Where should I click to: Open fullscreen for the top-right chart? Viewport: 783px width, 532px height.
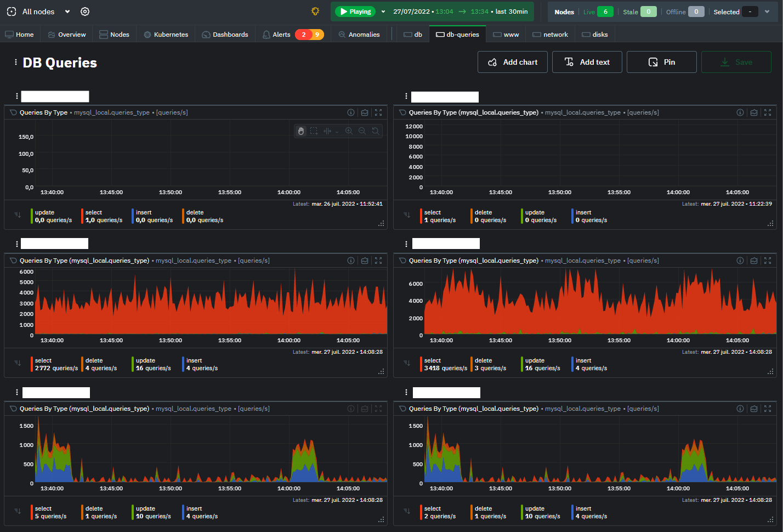[x=768, y=112]
